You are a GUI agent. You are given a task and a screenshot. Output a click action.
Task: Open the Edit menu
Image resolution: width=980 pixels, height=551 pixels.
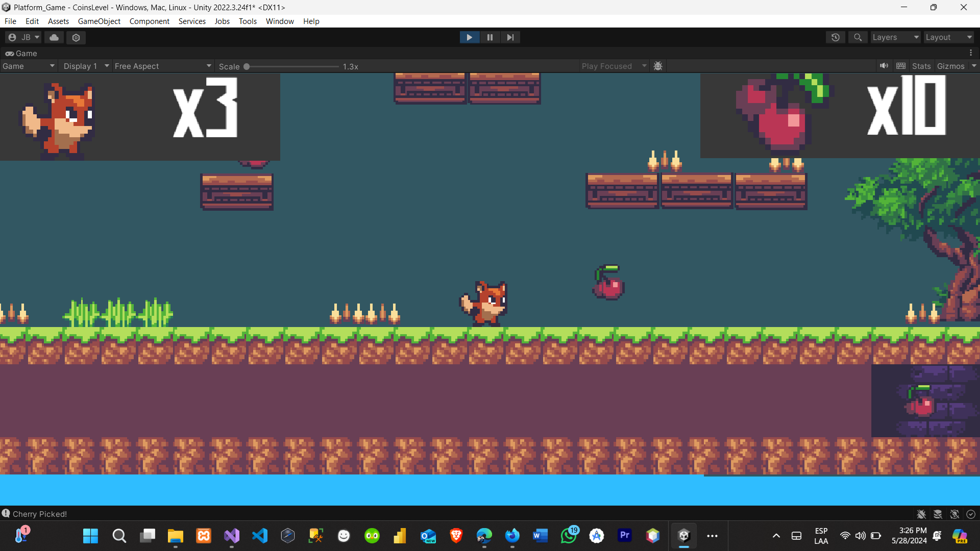coord(32,21)
